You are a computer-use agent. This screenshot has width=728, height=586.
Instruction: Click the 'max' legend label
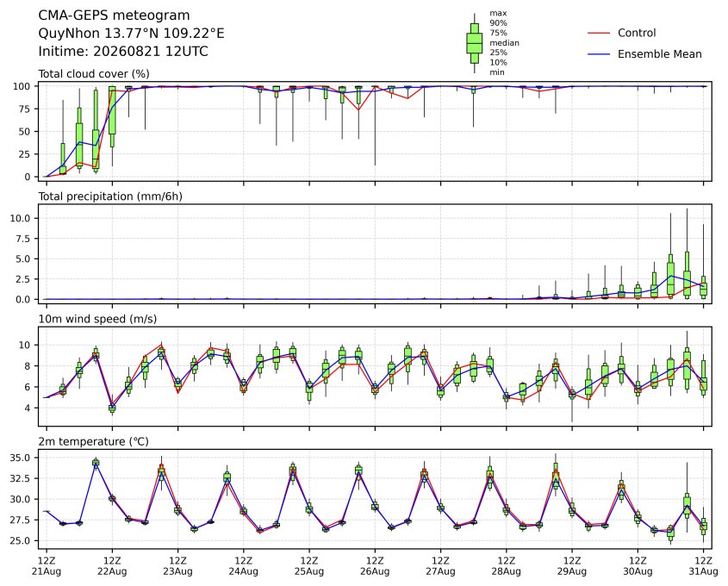pyautogui.click(x=498, y=14)
